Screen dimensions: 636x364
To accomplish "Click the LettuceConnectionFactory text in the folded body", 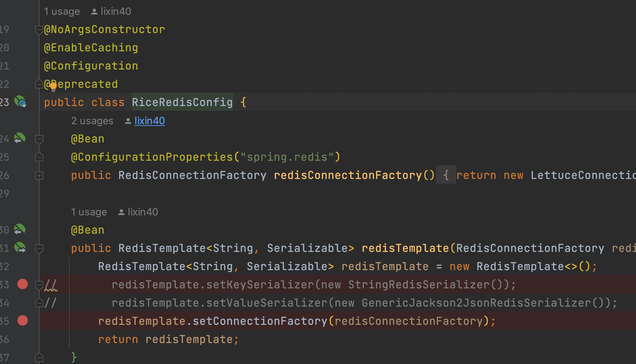I will [x=583, y=175].
